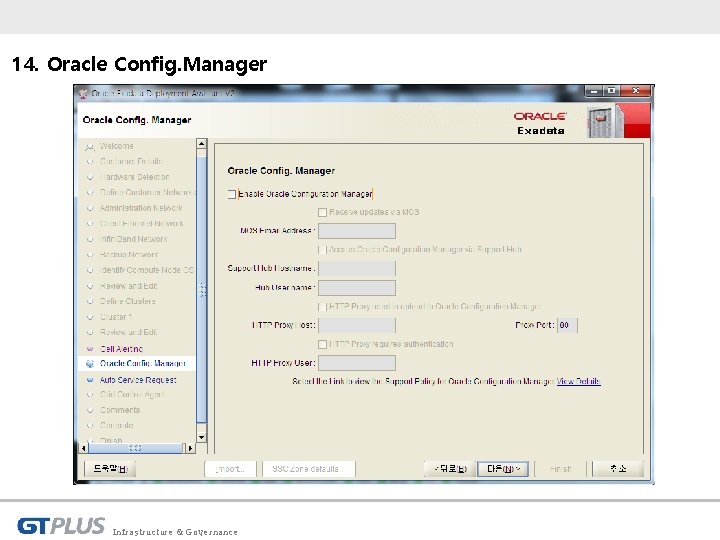Tick Receive updates via MOS checkbox
Image resolution: width=720 pixels, height=540 pixels.
point(322,212)
